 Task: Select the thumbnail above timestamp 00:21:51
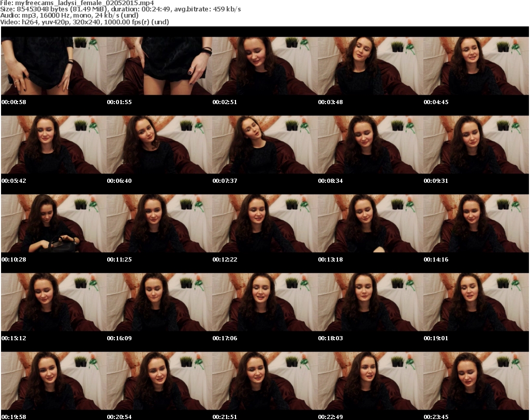265,381
